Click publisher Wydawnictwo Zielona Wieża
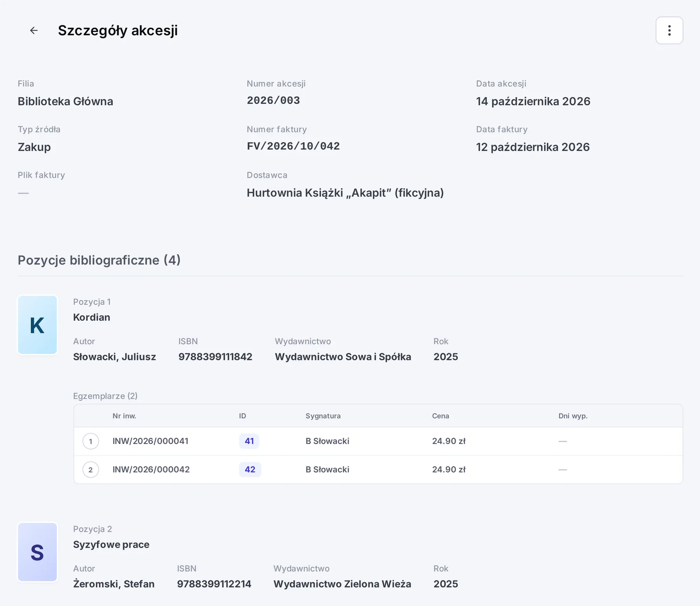 pos(342,584)
